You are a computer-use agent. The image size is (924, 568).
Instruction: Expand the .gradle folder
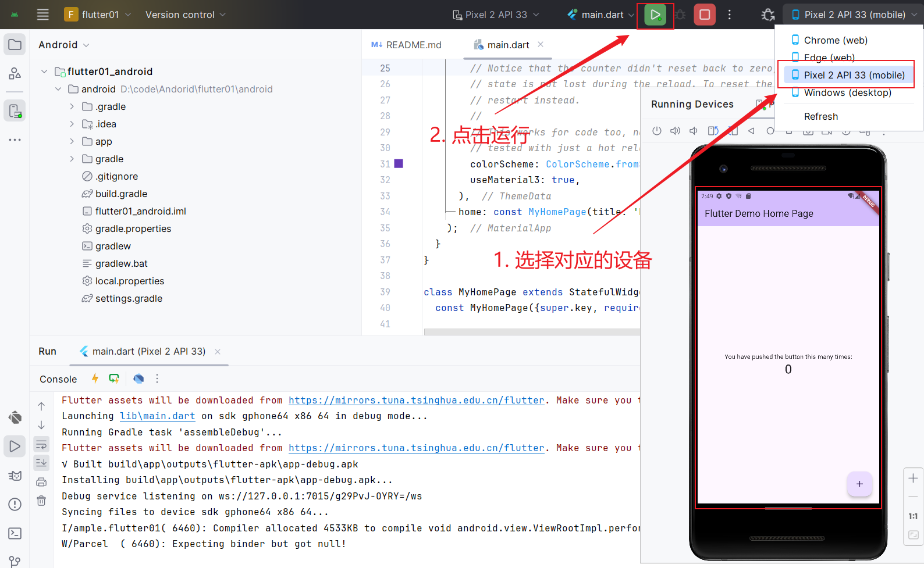point(72,106)
